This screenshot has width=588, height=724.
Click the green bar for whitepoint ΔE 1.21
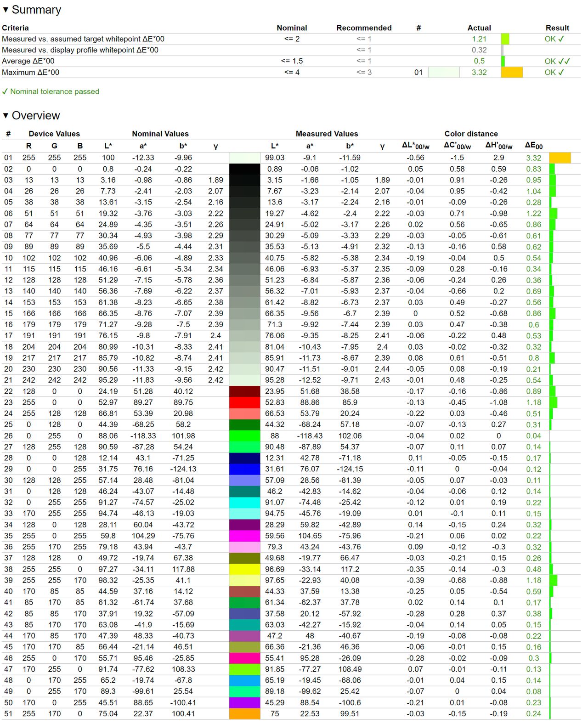(505, 39)
